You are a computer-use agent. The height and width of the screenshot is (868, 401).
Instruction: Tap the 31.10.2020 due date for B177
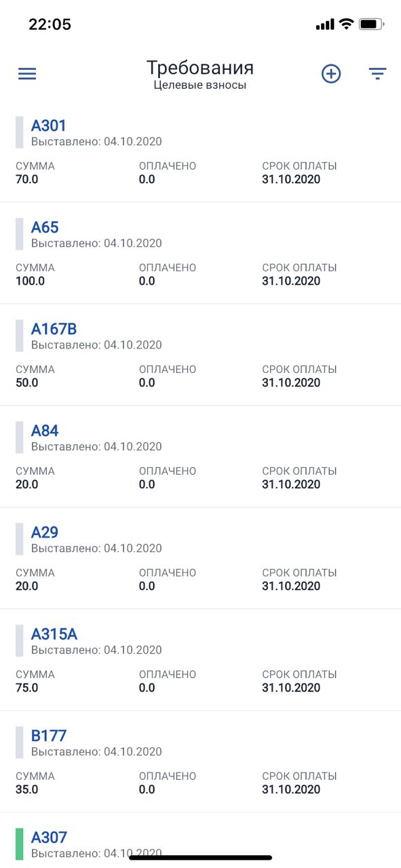[291, 789]
